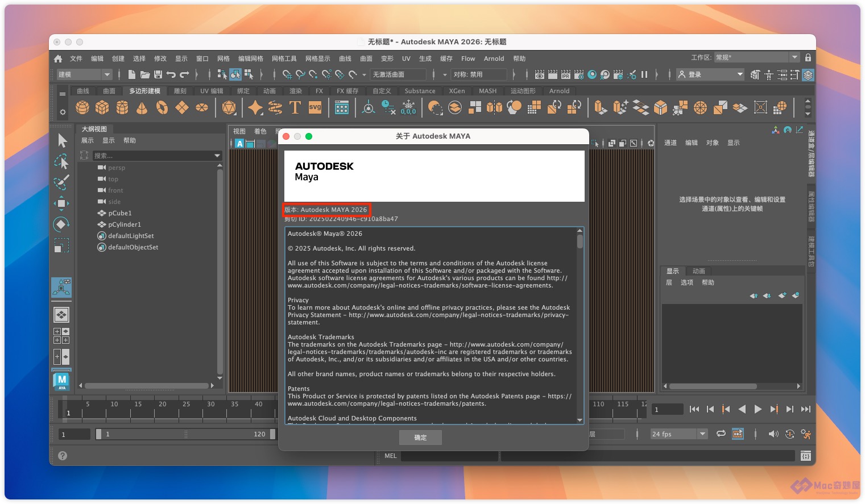Select pCube1 in the outliner
The image size is (865, 504).
(x=120, y=213)
